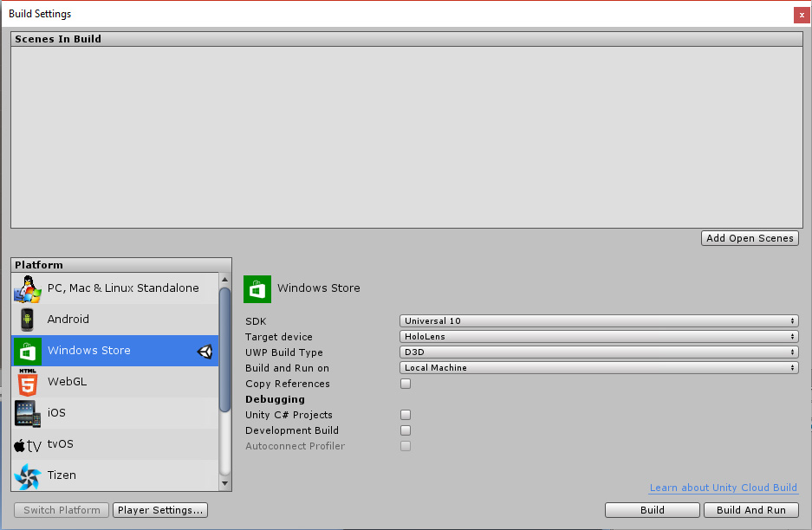Open Player Settings

pos(160,510)
